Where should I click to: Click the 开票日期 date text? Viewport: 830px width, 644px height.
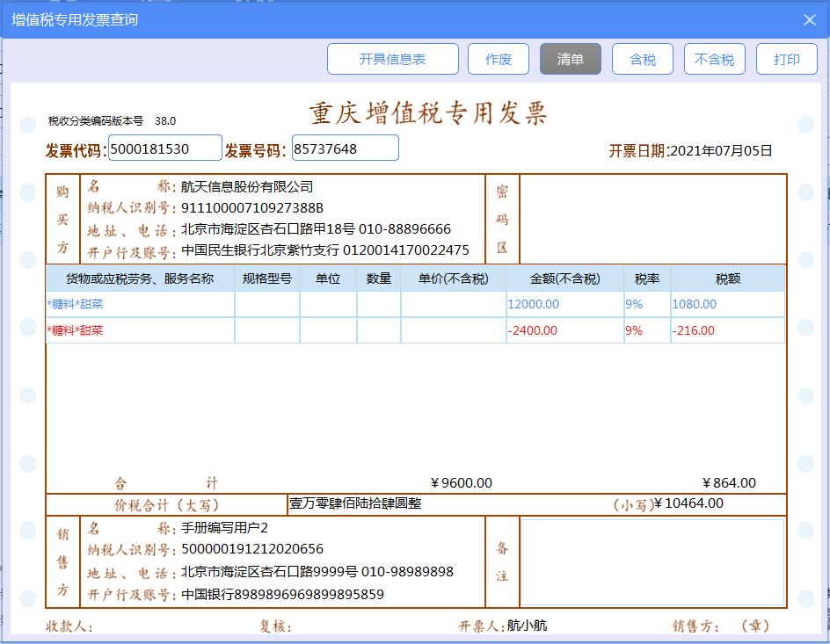[690, 149]
